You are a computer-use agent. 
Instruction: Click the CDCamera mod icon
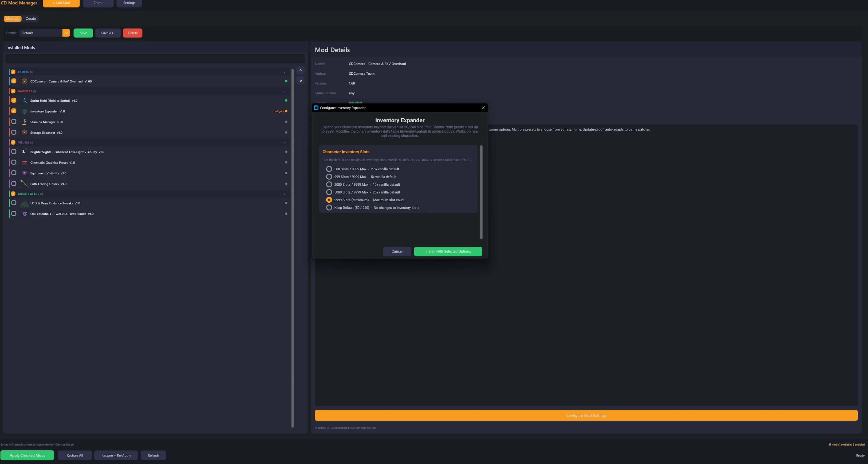(x=24, y=81)
